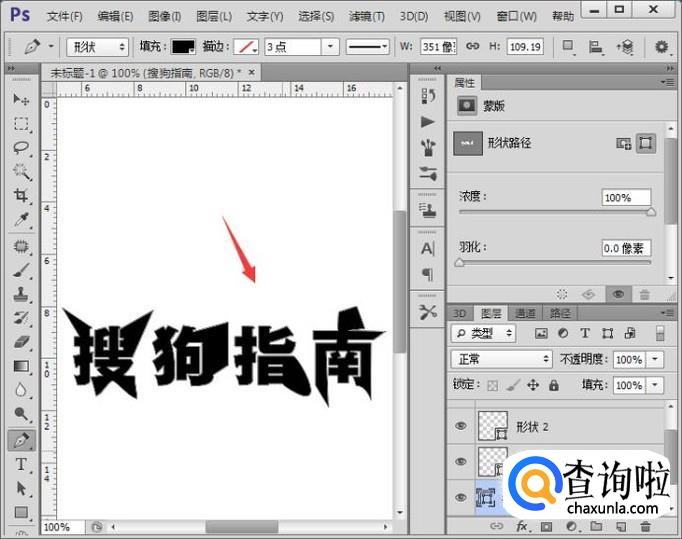Click the 形状 2 layer thumbnail
The width and height of the screenshot is (682, 539).
coord(493,426)
